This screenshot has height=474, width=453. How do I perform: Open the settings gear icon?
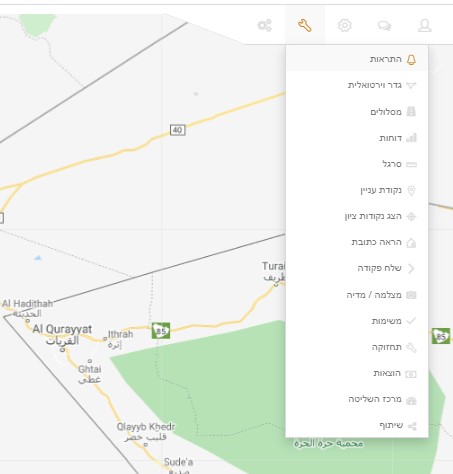click(x=345, y=25)
